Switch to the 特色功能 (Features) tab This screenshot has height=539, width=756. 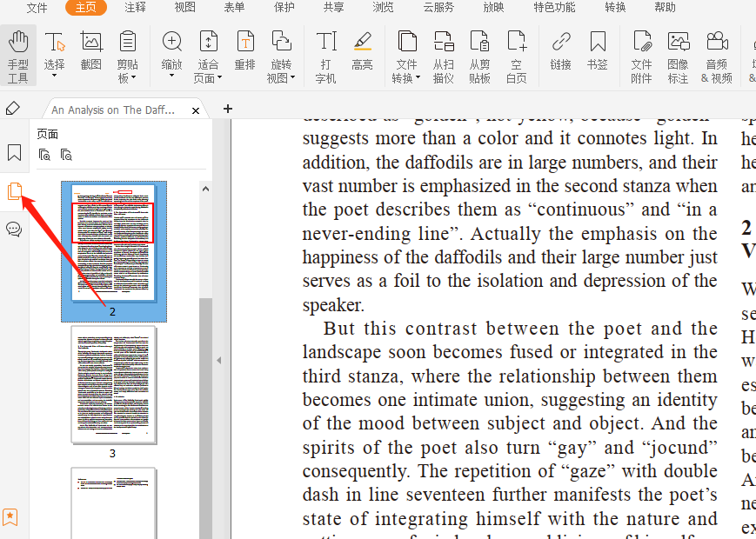pos(554,8)
